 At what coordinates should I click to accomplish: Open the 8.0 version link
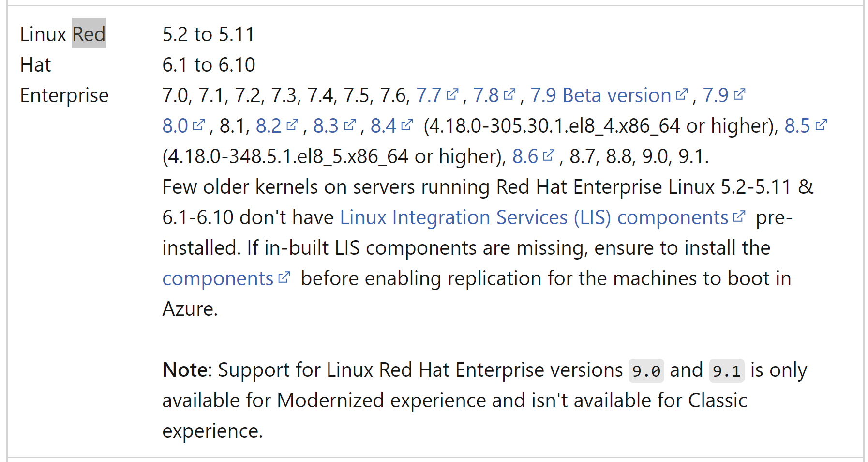click(x=183, y=126)
